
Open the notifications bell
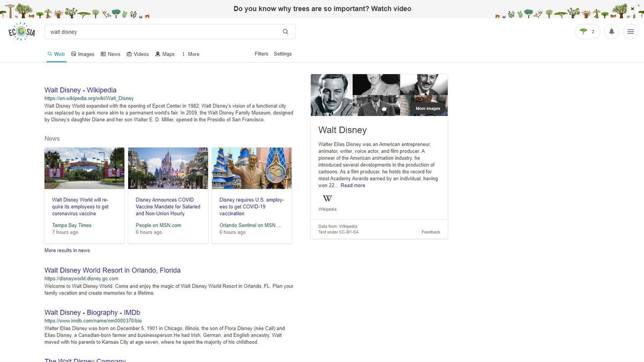coord(611,31)
